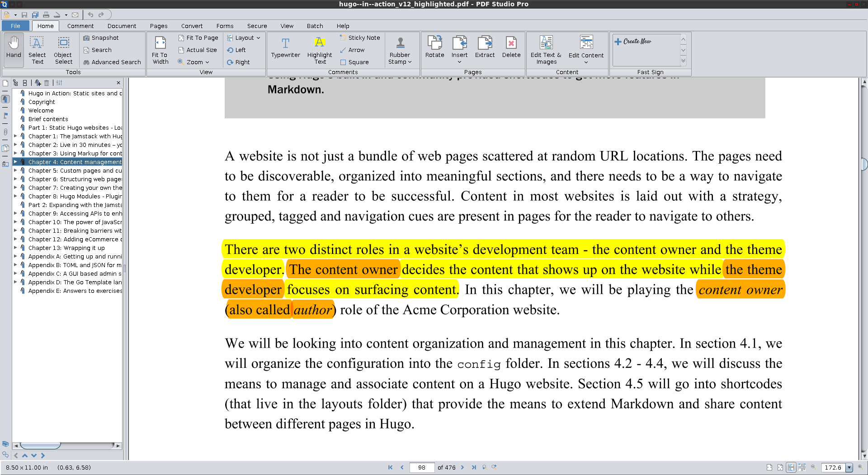Open the Rubber Stamp dropdown

click(x=400, y=50)
